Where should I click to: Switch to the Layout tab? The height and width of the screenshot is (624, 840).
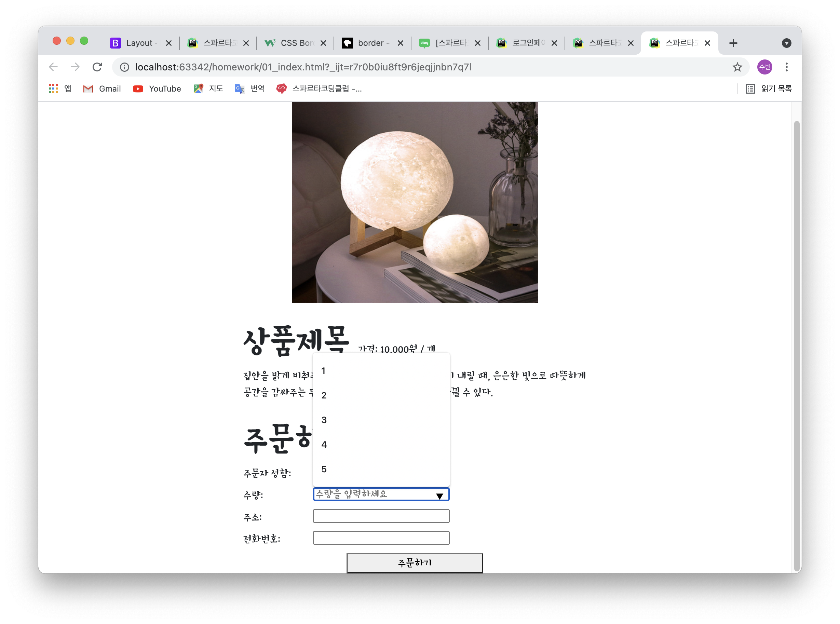pyautogui.click(x=138, y=43)
